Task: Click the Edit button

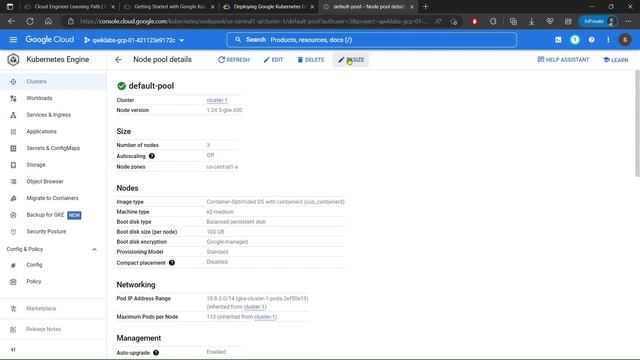Action: (x=273, y=60)
